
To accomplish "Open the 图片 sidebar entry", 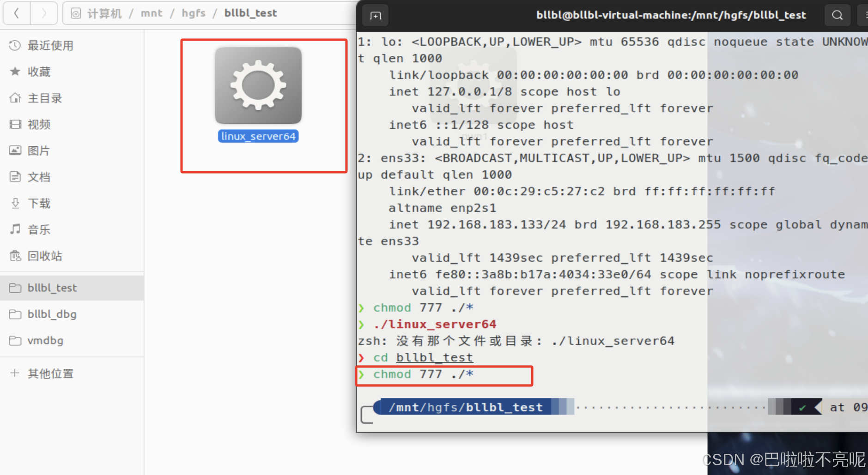I will pos(39,150).
